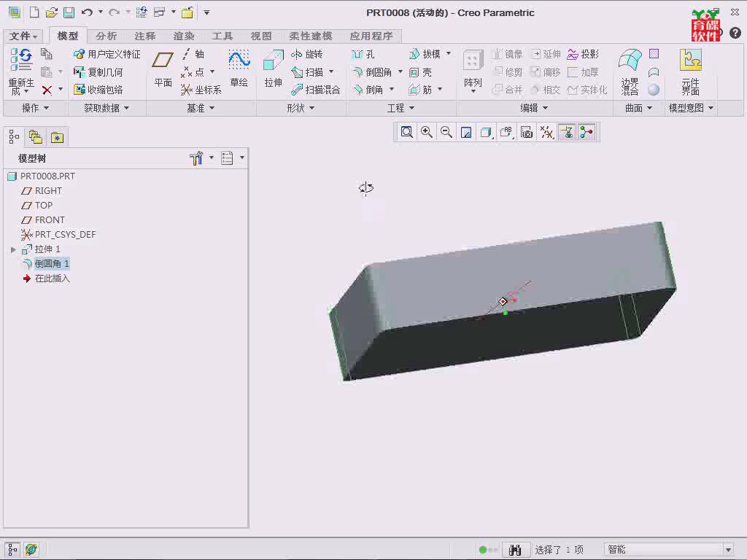This screenshot has height=560, width=747.
Task: Start a Sketch (草绘)
Action: tap(239, 69)
